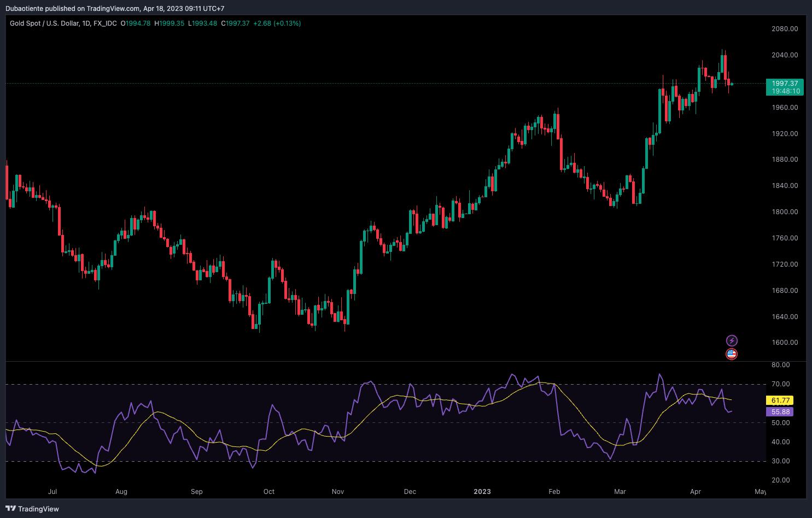The image size is (812, 518).
Task: Click the low value L1993.48
Action: [x=203, y=23]
